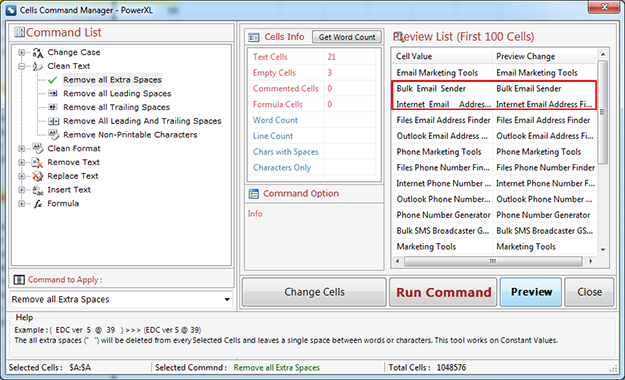Click the preview list scroll-right arrow

click(x=591, y=262)
